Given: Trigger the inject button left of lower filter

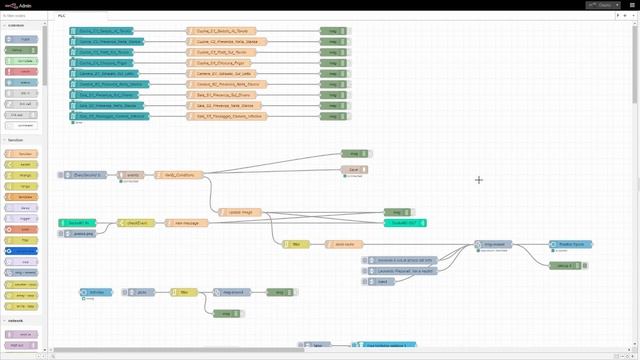Looking at the screenshot, I should 124,292.
